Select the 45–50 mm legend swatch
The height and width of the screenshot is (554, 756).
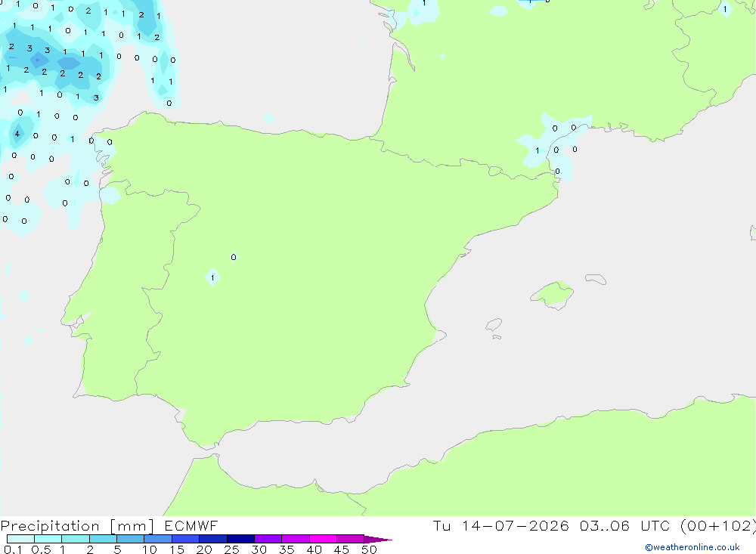351,539
